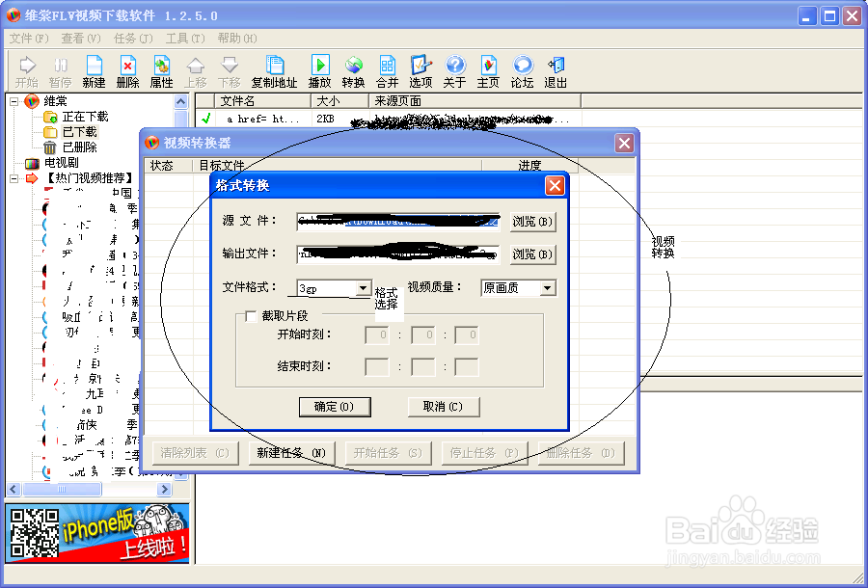Click 浏览(B) next to 输出文件
868x588 pixels.
(532, 254)
